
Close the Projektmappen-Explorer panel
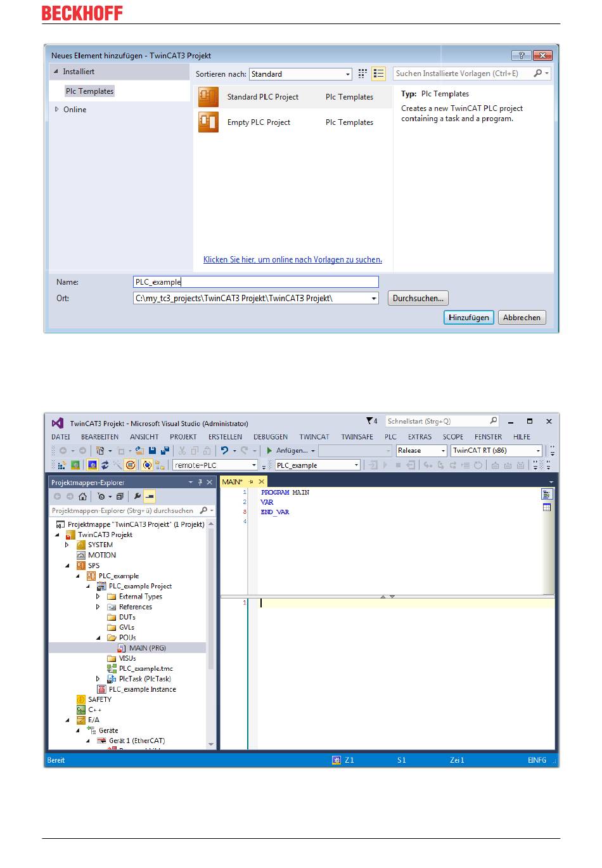(x=210, y=483)
